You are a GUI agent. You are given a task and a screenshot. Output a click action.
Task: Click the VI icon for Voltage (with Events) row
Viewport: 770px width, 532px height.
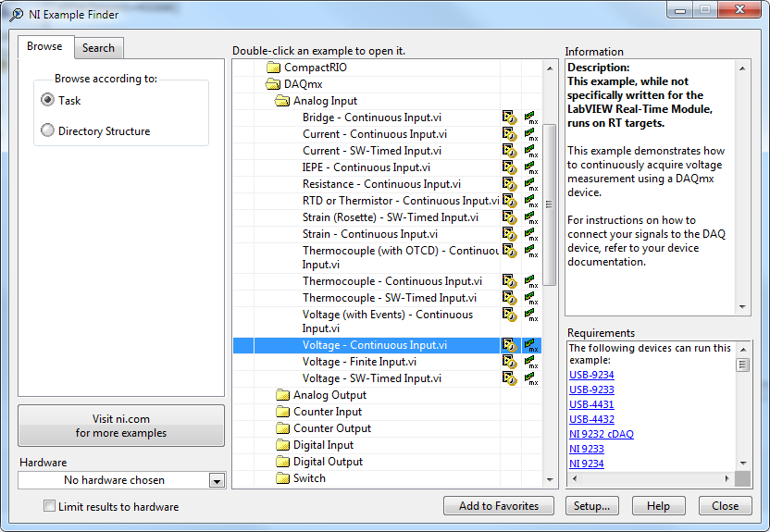click(x=510, y=315)
